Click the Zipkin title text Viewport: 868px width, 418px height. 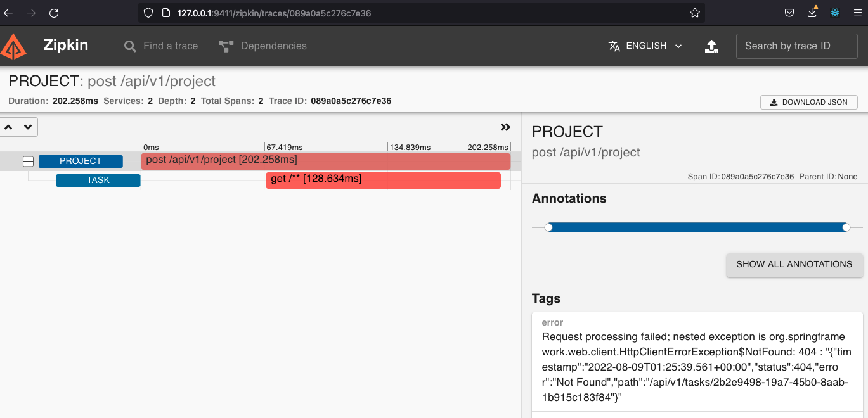66,46
